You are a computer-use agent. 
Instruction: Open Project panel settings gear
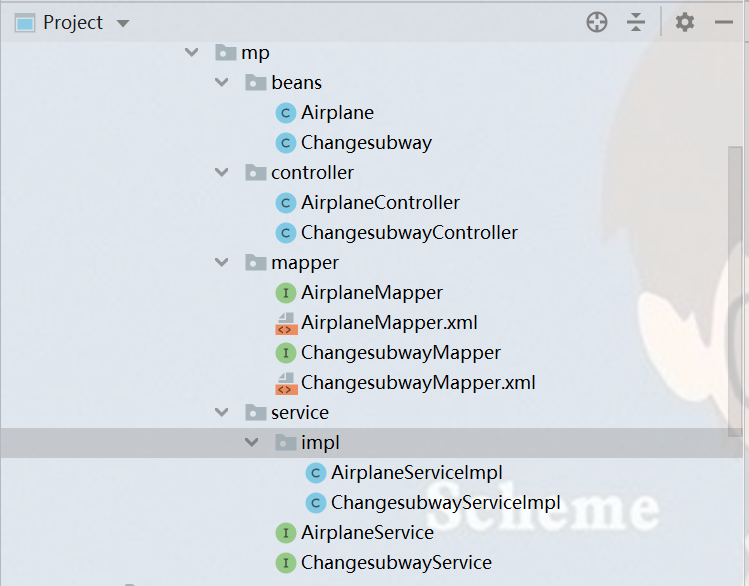coord(685,22)
